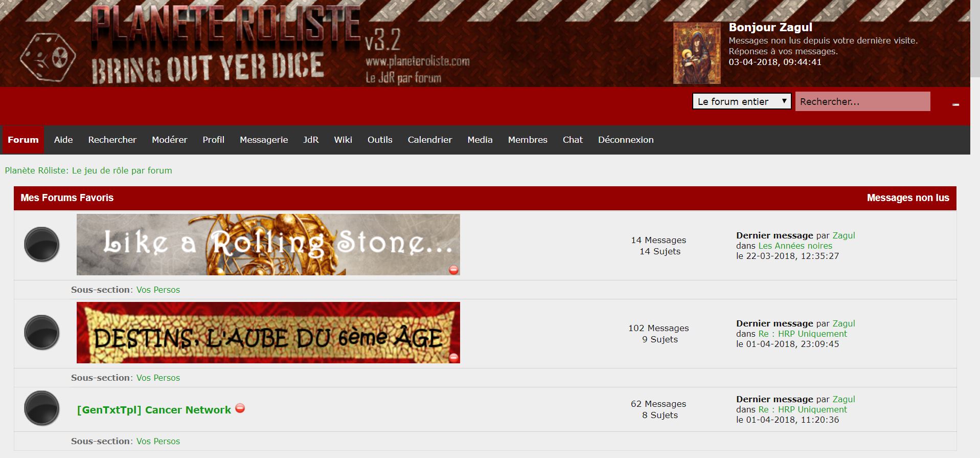Click the Like a Rolling Stone status icon

[x=42, y=245]
